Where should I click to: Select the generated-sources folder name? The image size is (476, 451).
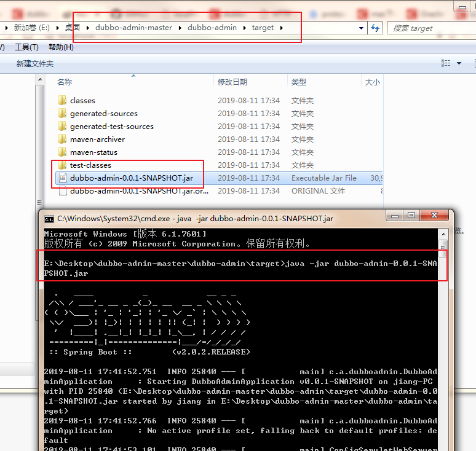[104, 114]
